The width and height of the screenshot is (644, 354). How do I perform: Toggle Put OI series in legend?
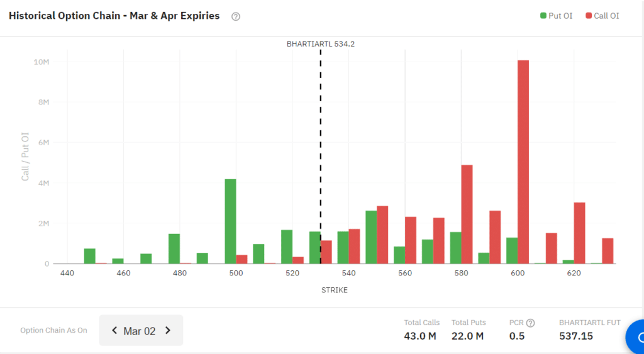coord(556,16)
